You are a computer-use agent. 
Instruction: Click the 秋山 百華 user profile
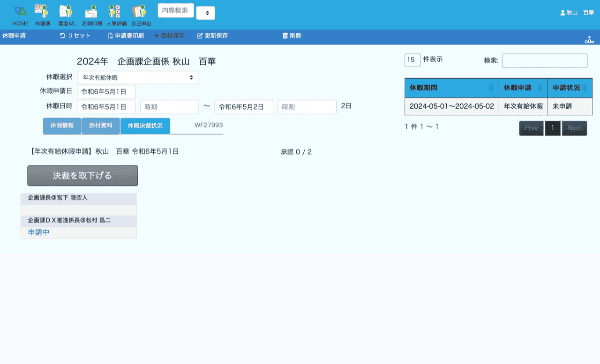(577, 13)
